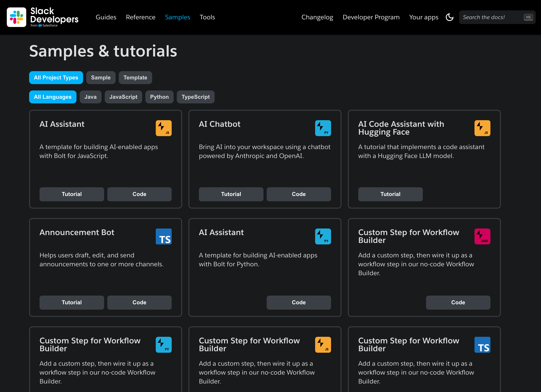Viewport: 541px width, 392px height.
Task: Filter samples by TypeScript language
Action: (x=195, y=97)
